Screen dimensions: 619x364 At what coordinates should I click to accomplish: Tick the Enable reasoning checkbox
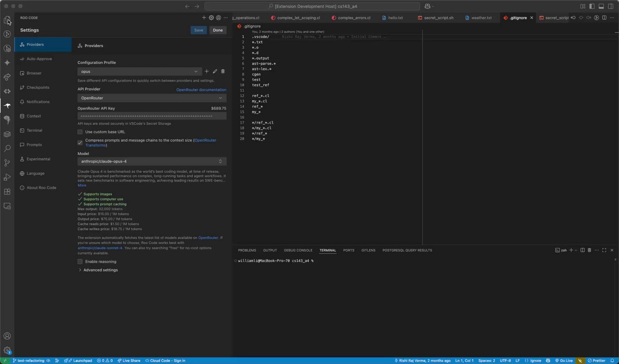[80, 262]
